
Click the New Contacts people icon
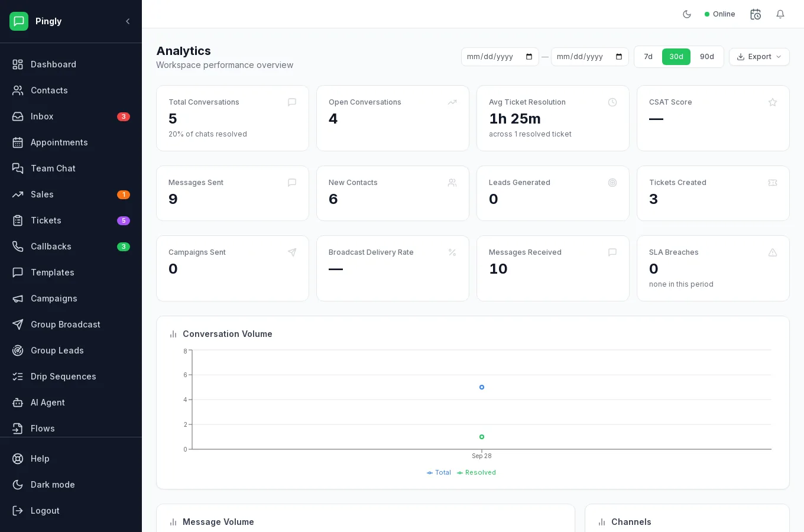coord(452,183)
